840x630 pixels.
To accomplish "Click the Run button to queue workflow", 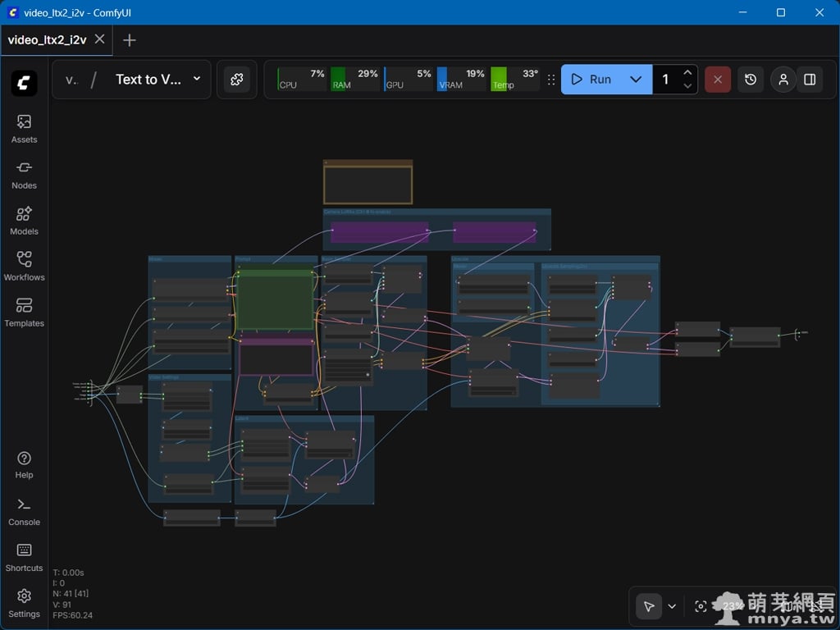I will (592, 80).
